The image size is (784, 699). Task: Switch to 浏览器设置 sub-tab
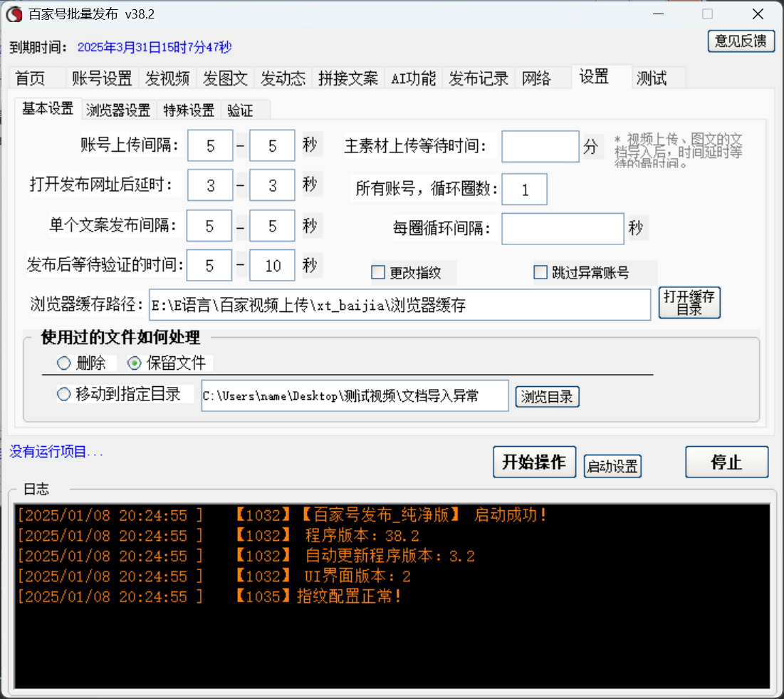pos(118,110)
